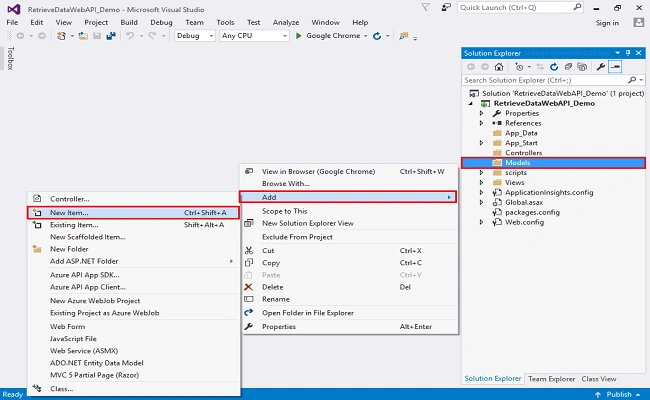Expand the Web.config node

click(x=481, y=222)
